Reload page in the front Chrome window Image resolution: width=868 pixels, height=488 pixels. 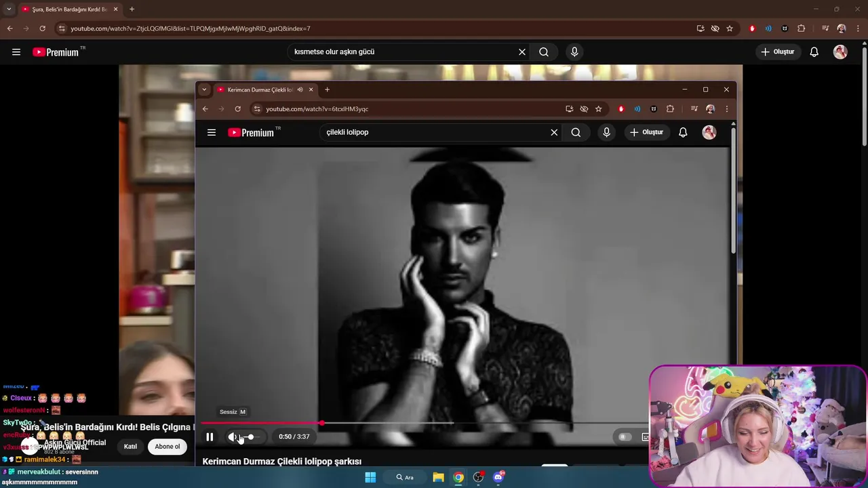[x=237, y=109]
